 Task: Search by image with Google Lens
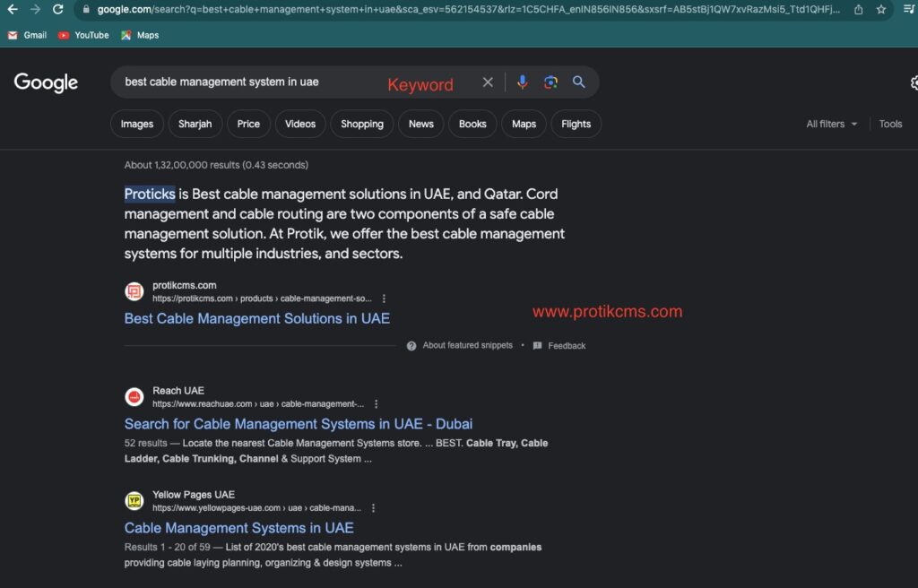[x=550, y=82]
